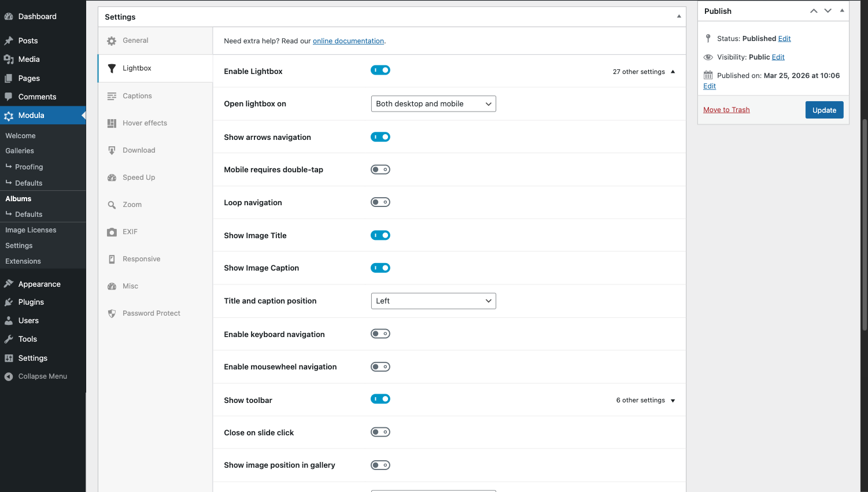The width and height of the screenshot is (868, 492).
Task: Click the Password Protect shield icon
Action: point(112,313)
